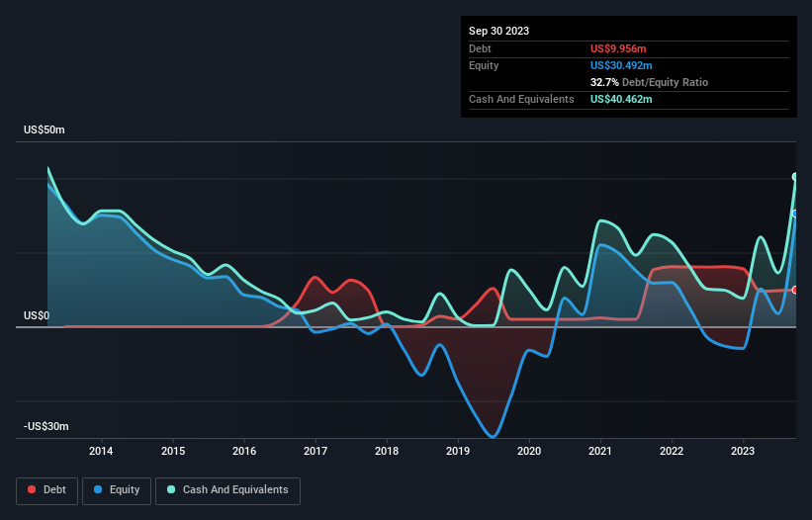Click the 2017 x-axis label

tap(316, 451)
